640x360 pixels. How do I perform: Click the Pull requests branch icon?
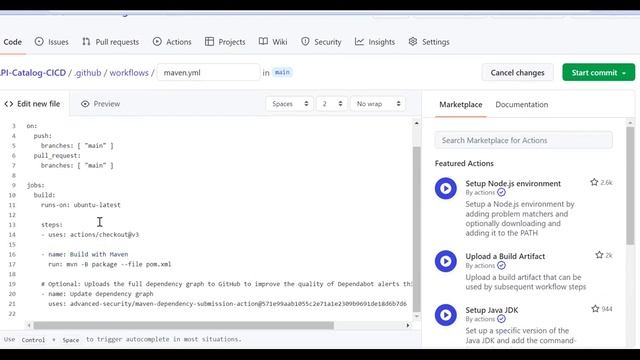tap(86, 41)
